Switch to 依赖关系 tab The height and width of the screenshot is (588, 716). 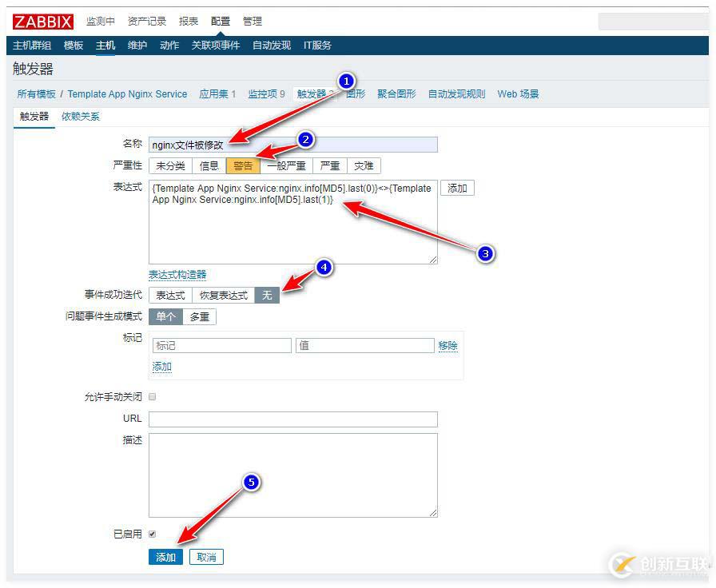(81, 117)
